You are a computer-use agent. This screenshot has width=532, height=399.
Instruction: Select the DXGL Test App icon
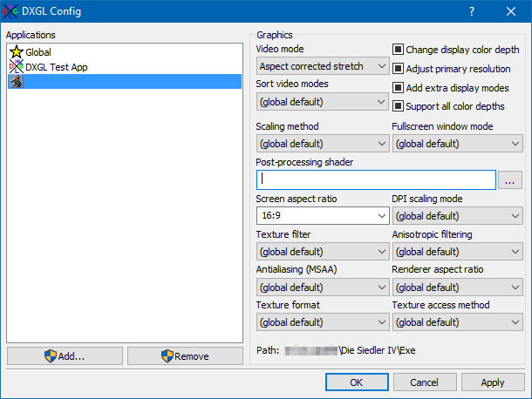click(16, 67)
